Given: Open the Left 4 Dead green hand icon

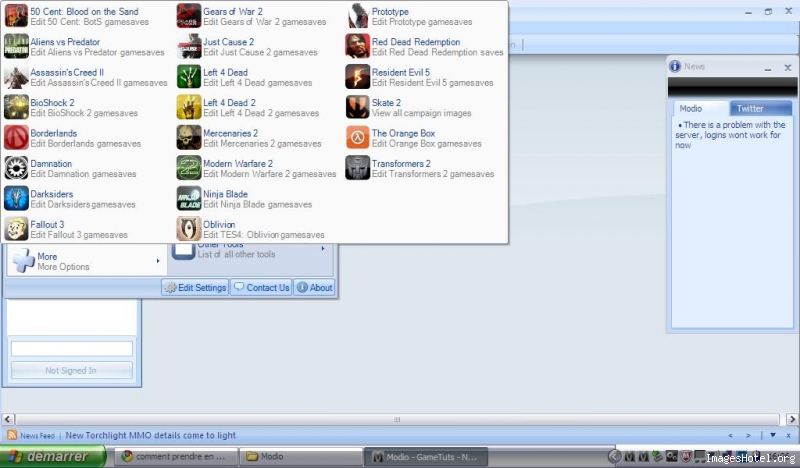Looking at the screenshot, I should click(x=189, y=77).
